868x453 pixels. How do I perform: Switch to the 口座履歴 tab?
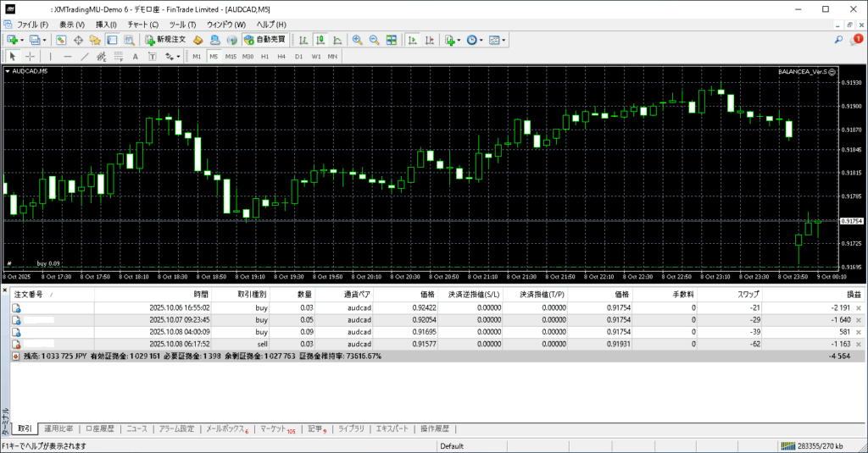tap(101, 429)
